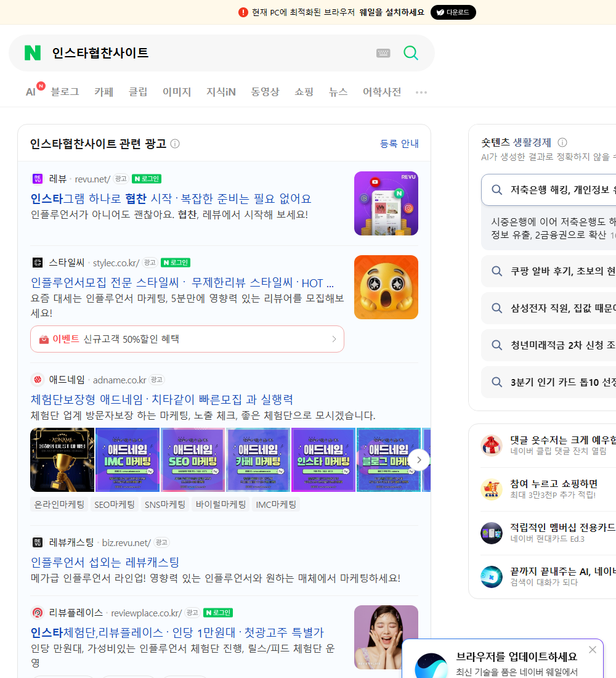Select the 온라인마케팅 tag
This screenshot has width=616, height=678.
coord(59,505)
